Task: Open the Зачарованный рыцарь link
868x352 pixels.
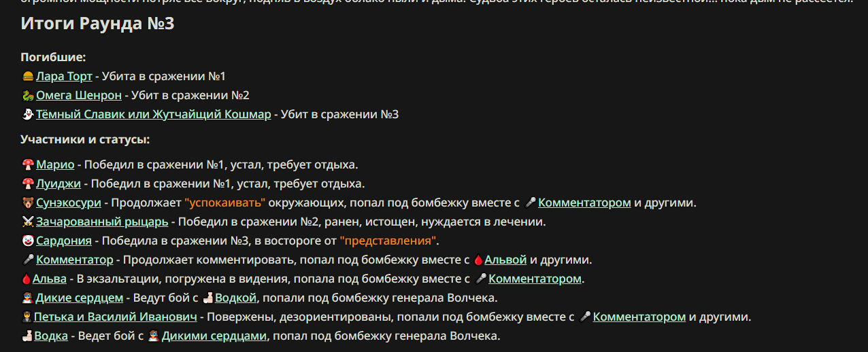Action: (102, 222)
